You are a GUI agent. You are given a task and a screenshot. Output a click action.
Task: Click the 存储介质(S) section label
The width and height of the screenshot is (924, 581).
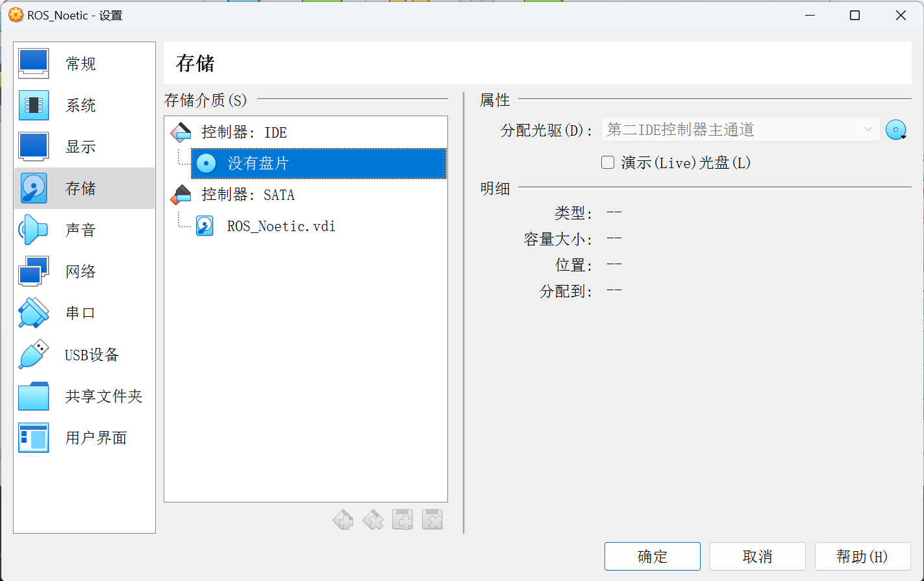(x=206, y=100)
